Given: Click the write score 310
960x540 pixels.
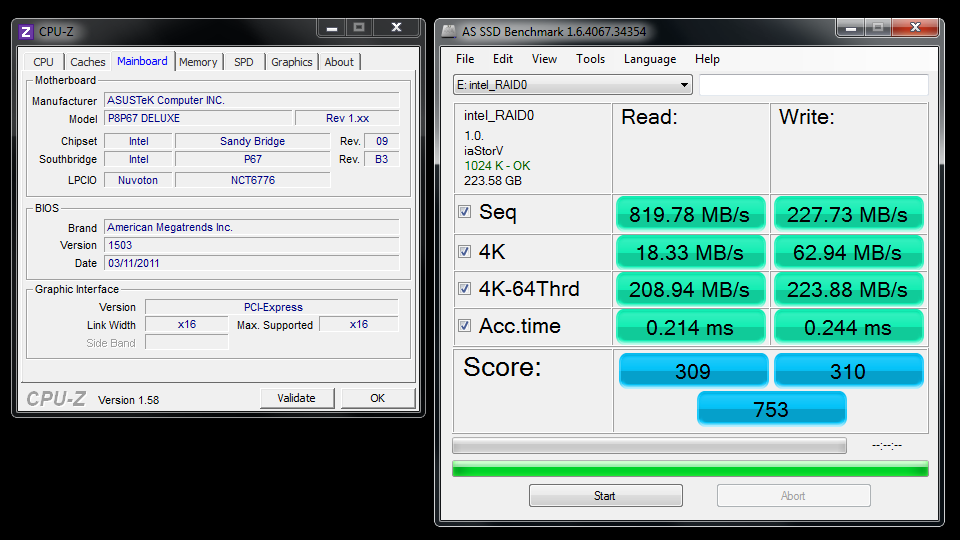Looking at the screenshot, I should pyautogui.click(x=848, y=370).
